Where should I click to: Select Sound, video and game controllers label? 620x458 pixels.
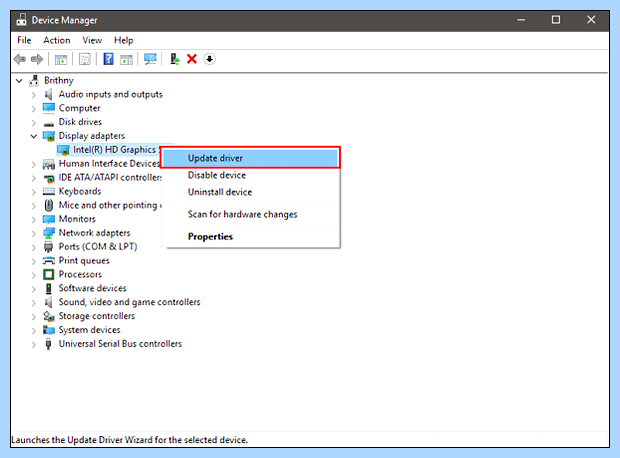pos(129,302)
